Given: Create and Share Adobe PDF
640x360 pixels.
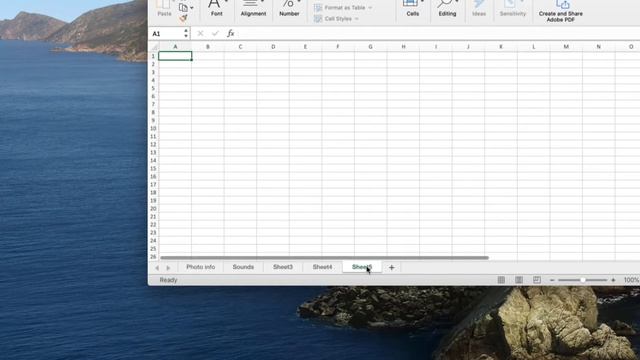Looking at the screenshot, I should point(560,11).
